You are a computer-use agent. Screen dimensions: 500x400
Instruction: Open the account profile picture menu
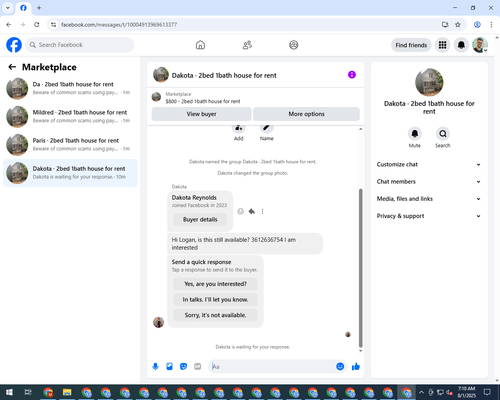480,45
